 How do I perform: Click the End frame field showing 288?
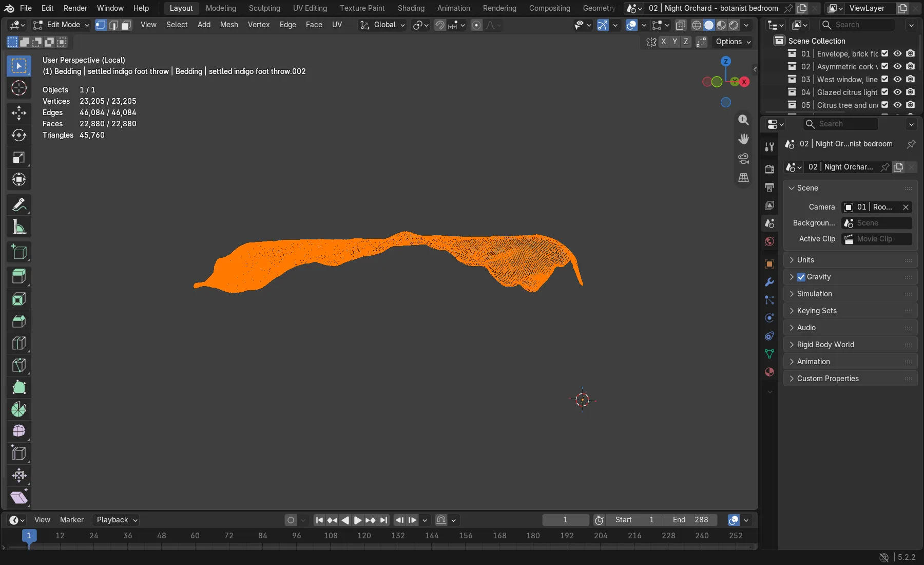[x=691, y=520]
